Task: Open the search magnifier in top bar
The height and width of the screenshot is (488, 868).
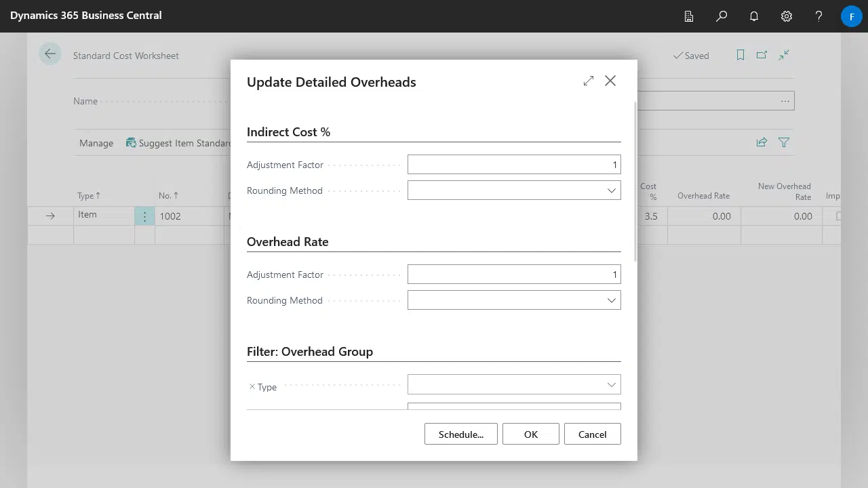Action: [722, 16]
